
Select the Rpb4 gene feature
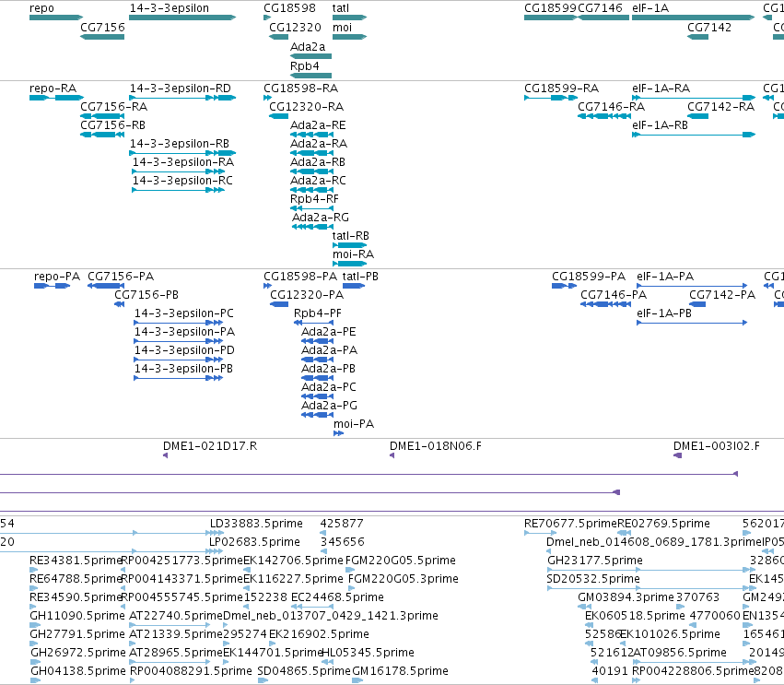(x=311, y=76)
